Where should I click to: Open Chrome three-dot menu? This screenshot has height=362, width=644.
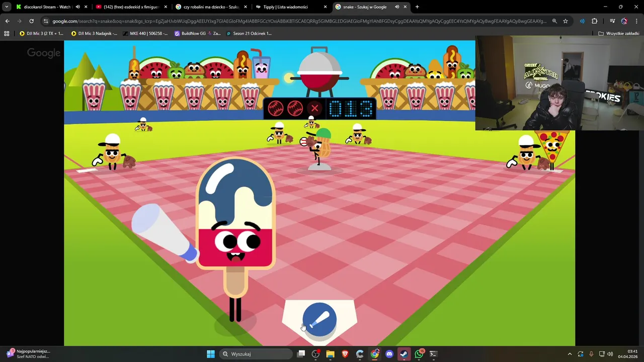637,21
